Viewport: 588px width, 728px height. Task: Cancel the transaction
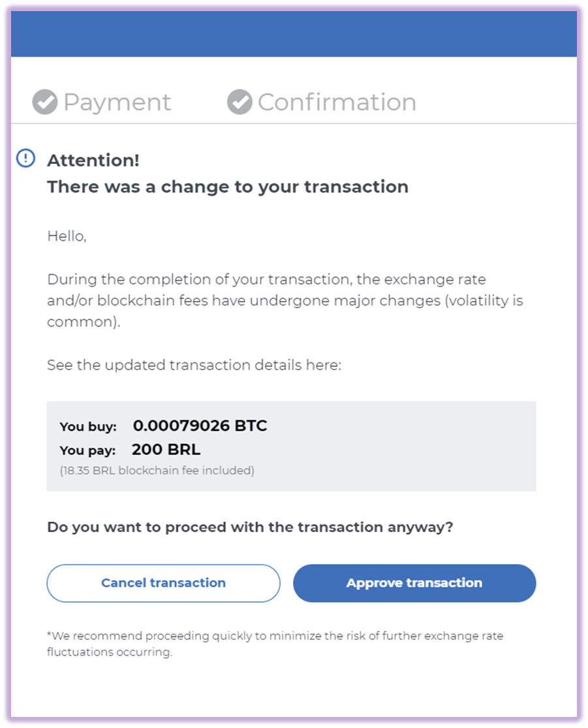pyautogui.click(x=163, y=583)
